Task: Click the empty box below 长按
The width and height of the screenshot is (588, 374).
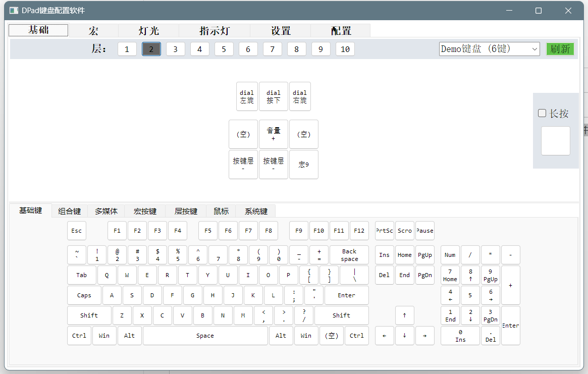Action: (x=555, y=141)
